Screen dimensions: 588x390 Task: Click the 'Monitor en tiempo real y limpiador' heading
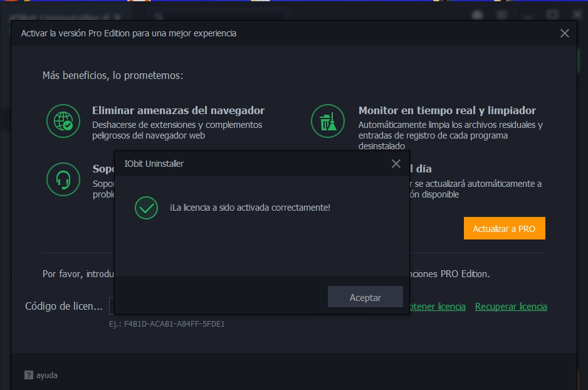(x=447, y=110)
